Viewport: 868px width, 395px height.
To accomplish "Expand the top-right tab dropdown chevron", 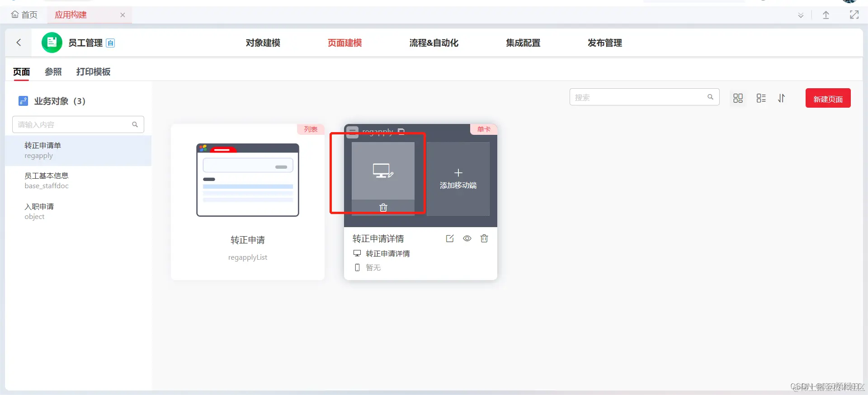I will point(801,15).
